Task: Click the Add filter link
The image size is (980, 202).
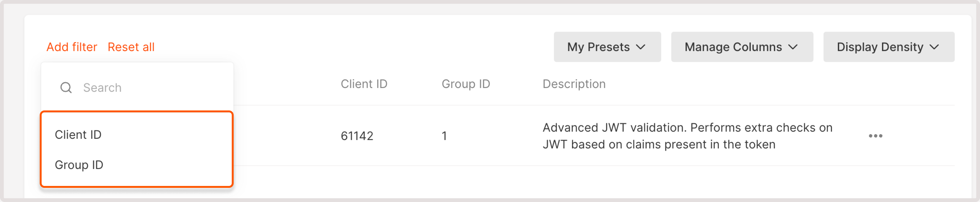Action: coord(71,47)
